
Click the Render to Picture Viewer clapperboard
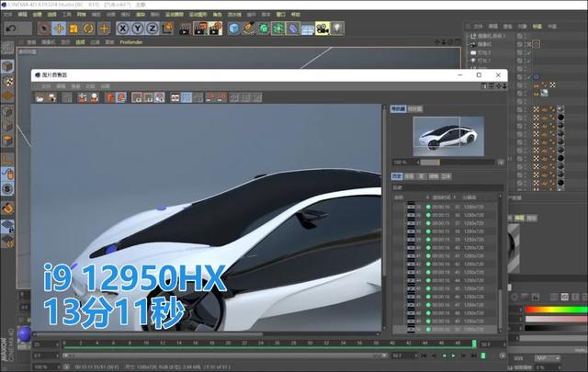pos(198,28)
